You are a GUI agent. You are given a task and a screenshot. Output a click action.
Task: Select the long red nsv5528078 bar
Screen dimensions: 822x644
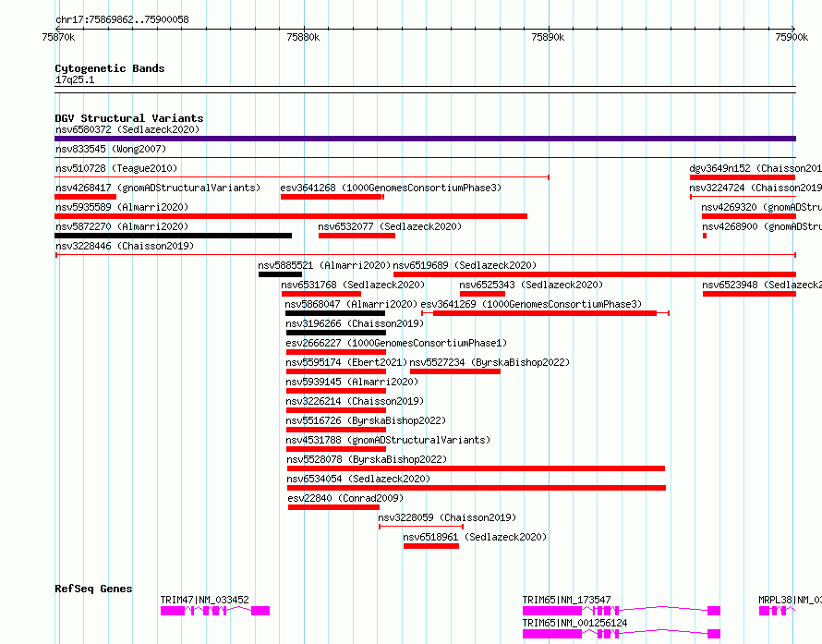pyautogui.click(x=476, y=468)
